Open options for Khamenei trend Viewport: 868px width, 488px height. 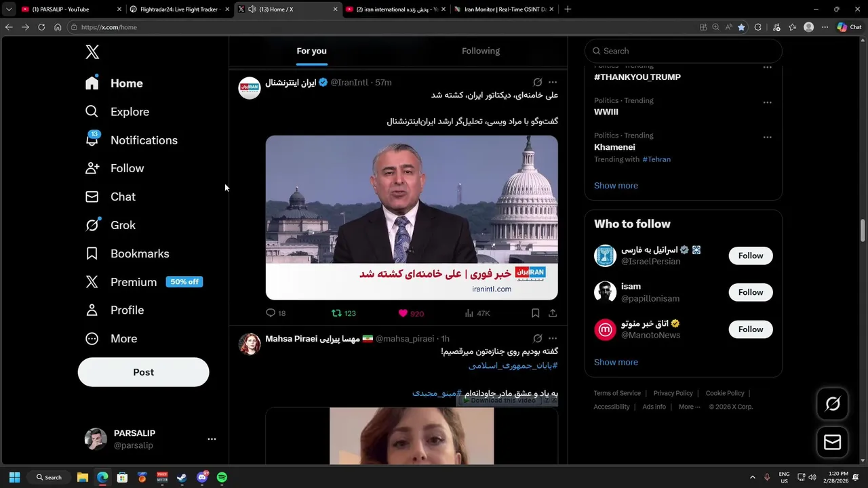767,137
